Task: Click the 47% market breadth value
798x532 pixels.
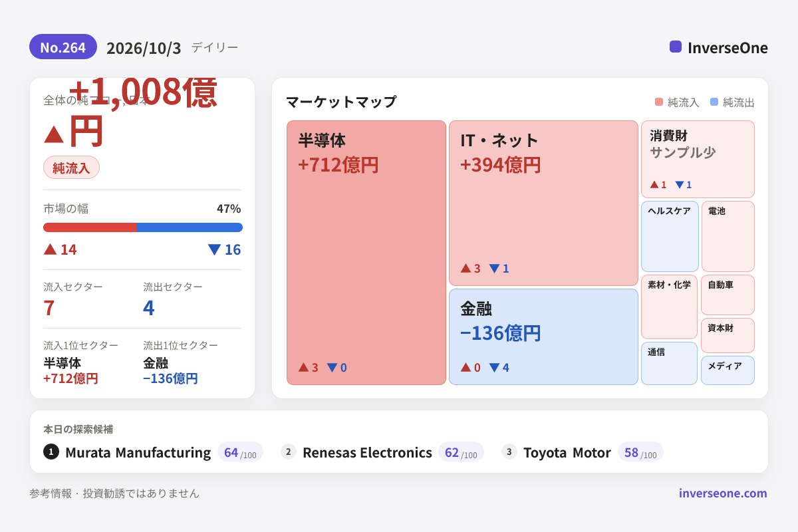Action: pos(229,208)
